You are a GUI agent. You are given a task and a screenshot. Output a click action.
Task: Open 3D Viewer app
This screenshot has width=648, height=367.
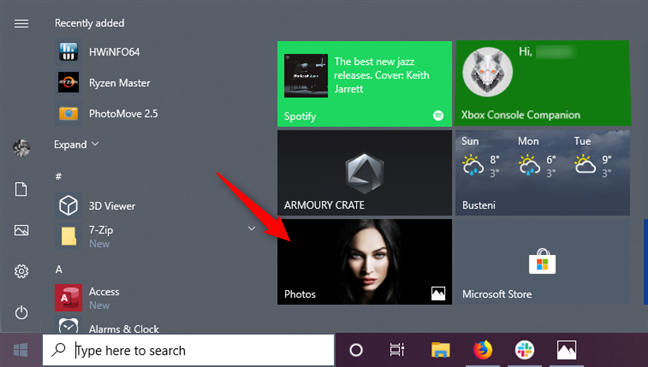[97, 206]
